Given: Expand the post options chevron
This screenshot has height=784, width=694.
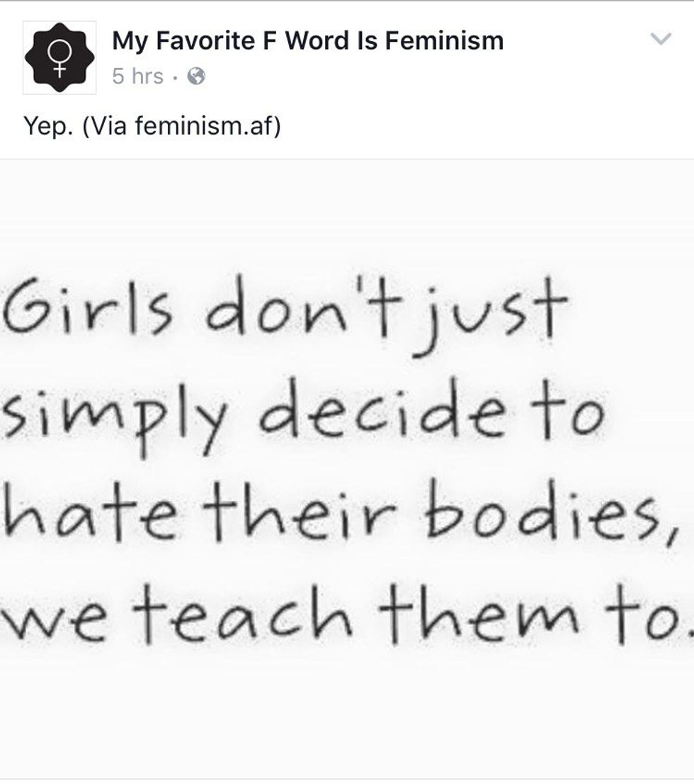Looking at the screenshot, I should pos(661,38).
